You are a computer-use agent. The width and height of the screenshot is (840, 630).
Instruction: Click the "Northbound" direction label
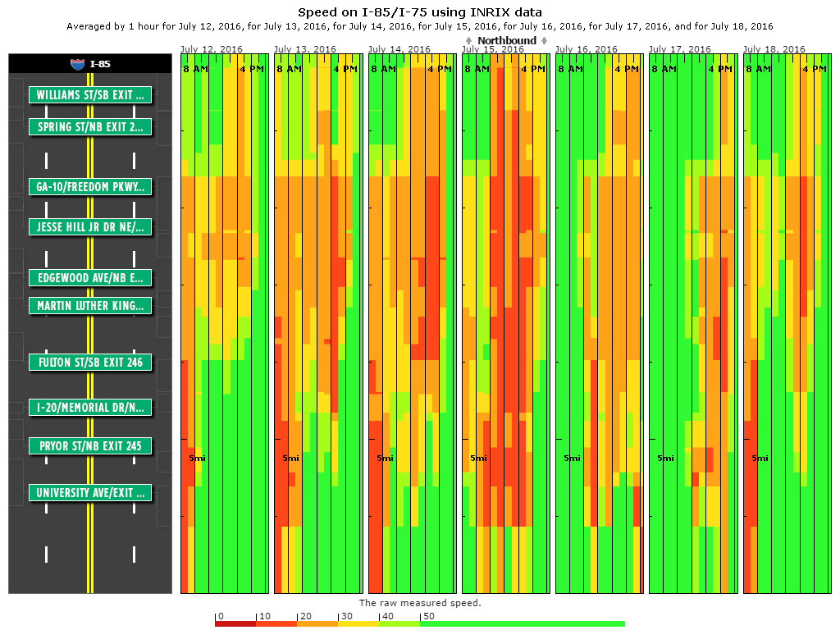(x=507, y=41)
